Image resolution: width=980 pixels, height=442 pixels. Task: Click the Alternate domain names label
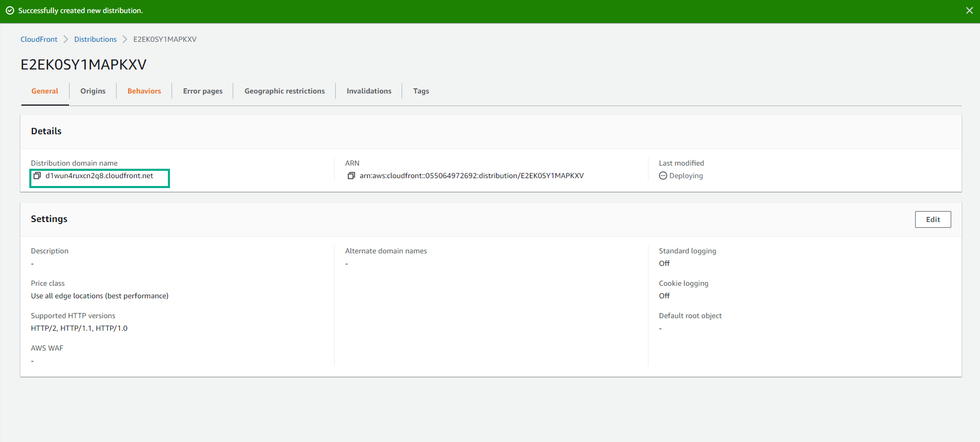[x=386, y=251]
